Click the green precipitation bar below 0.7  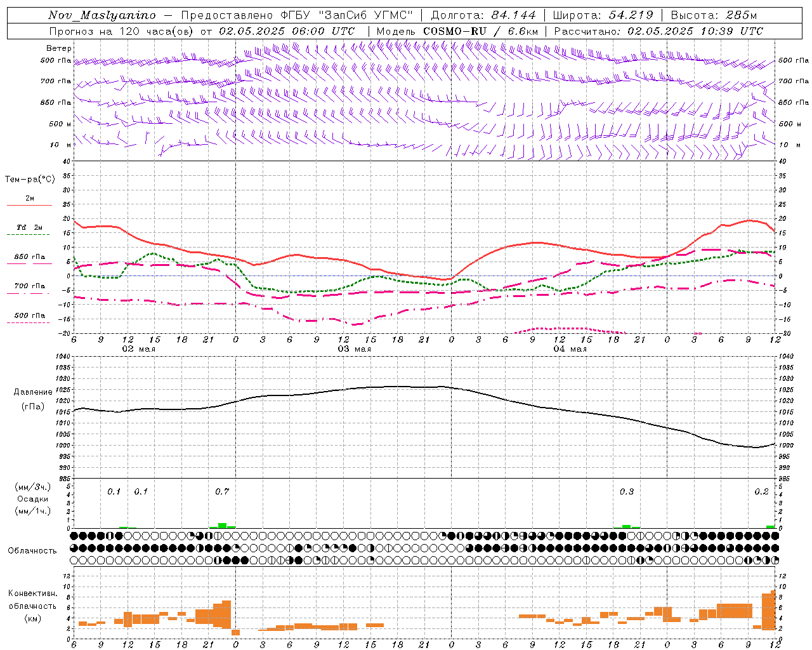tap(222, 526)
